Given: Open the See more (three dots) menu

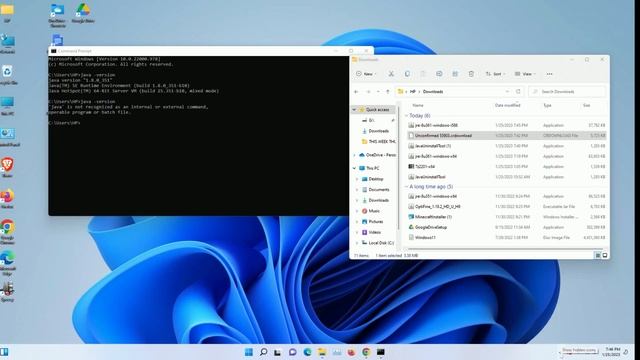Looking at the screenshot, I should click(x=549, y=74).
